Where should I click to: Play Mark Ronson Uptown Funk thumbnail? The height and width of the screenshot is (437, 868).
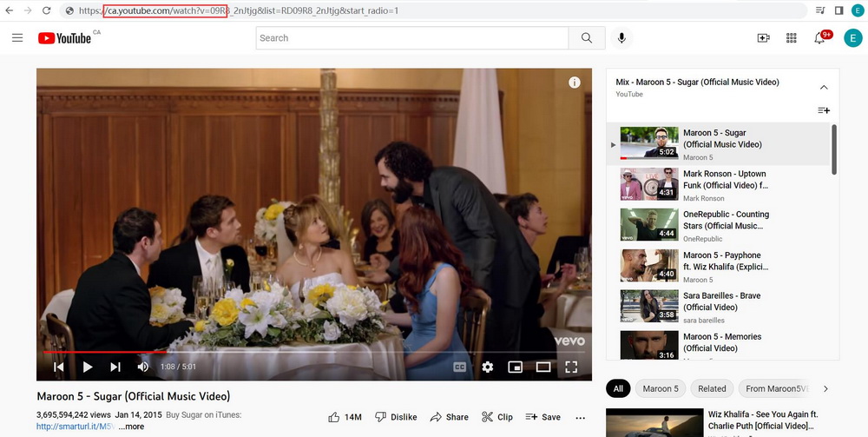(648, 185)
